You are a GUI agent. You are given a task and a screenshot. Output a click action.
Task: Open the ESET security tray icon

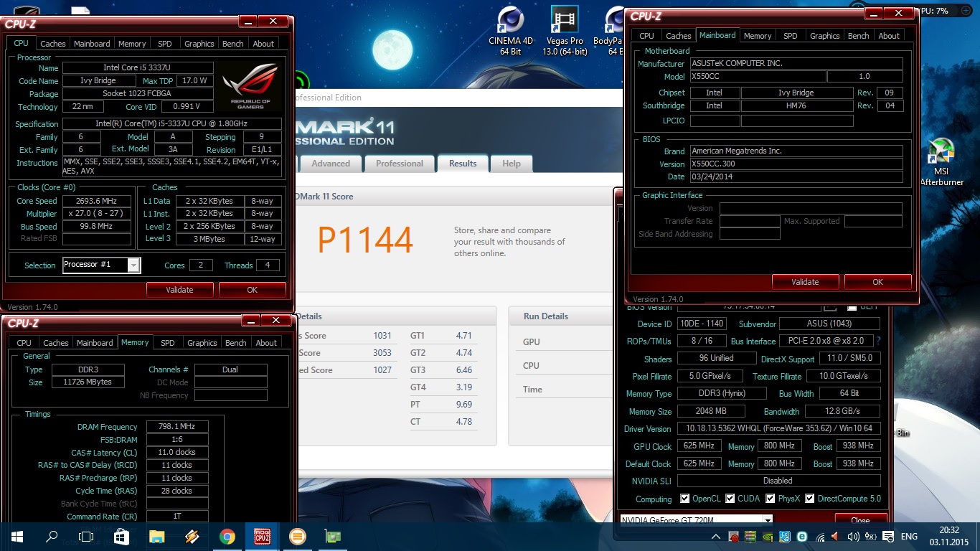802,537
